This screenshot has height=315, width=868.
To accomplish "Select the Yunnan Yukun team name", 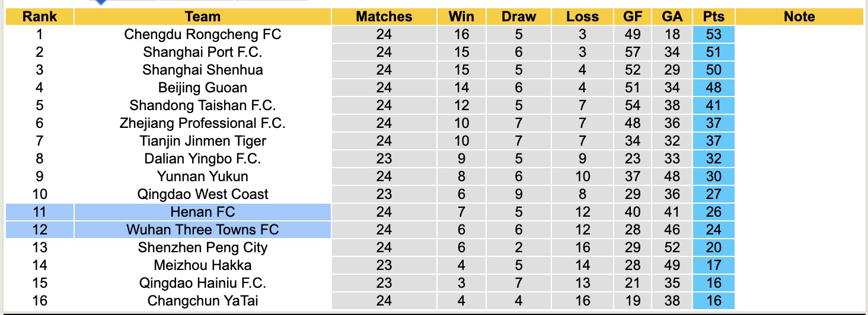I will [202, 176].
